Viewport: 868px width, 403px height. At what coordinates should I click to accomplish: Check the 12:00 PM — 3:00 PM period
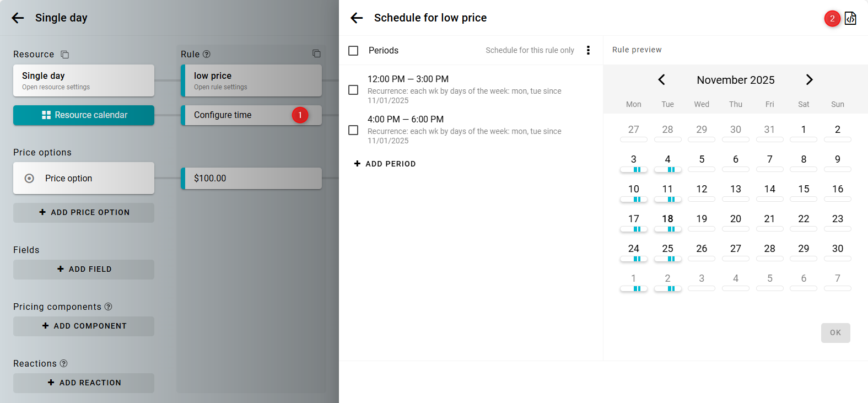[353, 90]
